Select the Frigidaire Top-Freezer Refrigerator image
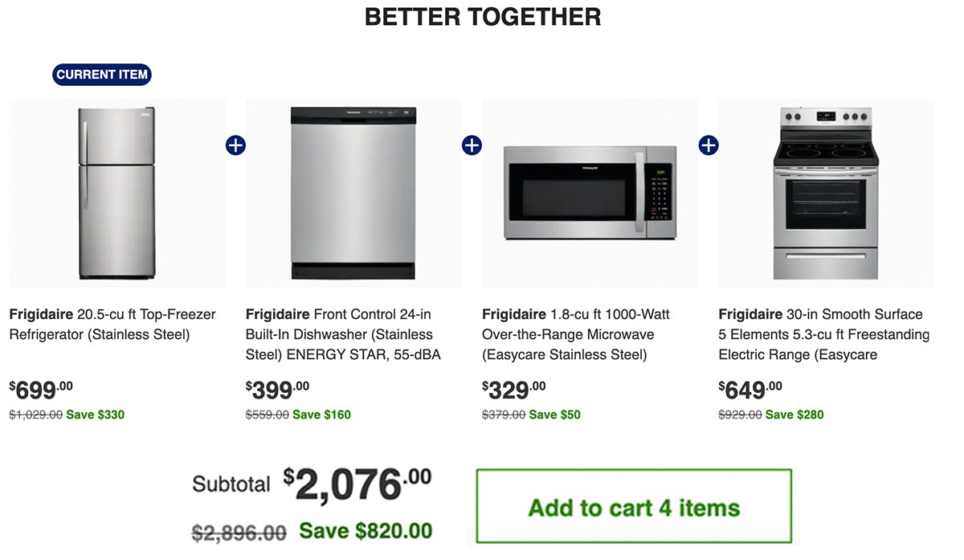 click(x=117, y=193)
